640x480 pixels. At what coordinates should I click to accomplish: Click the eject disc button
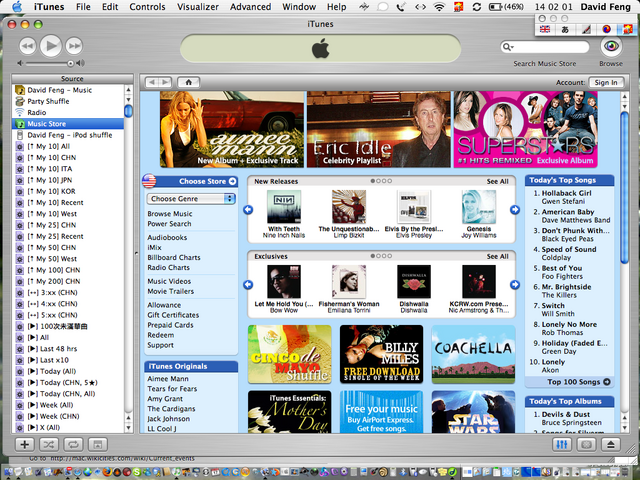click(611, 444)
